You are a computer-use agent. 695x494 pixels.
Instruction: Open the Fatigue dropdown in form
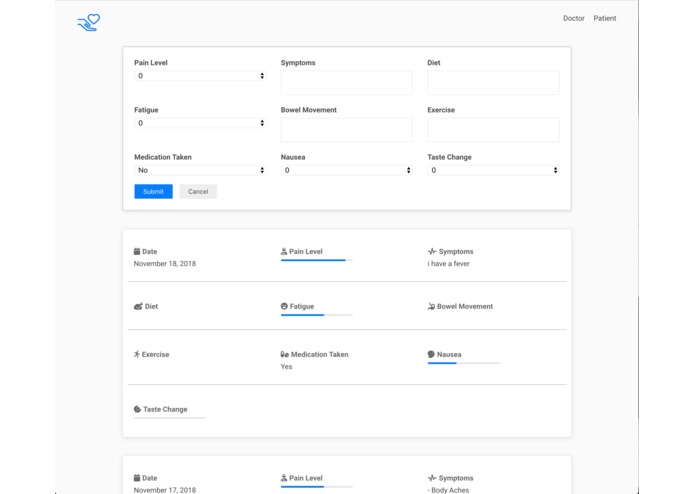coord(200,123)
